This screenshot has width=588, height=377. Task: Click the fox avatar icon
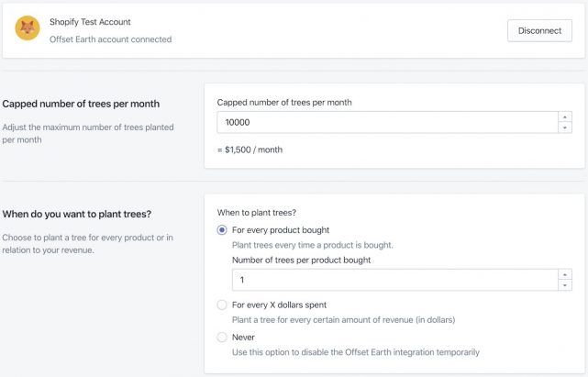[x=28, y=29]
